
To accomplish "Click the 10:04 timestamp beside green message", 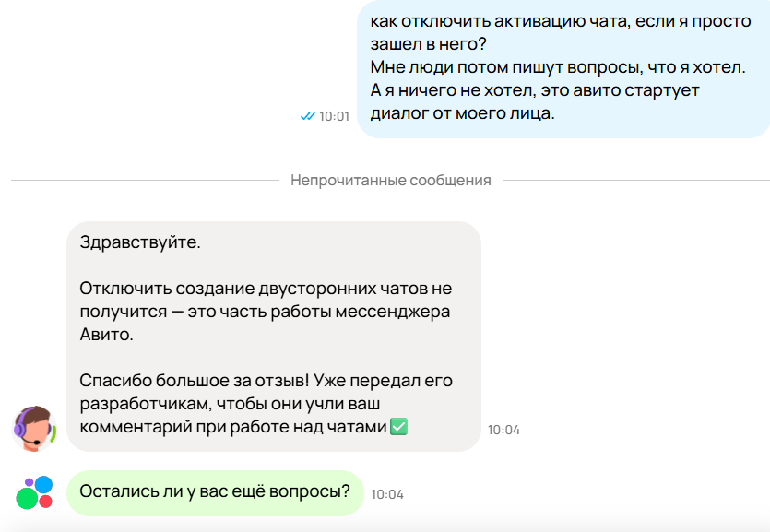I will click(387, 494).
